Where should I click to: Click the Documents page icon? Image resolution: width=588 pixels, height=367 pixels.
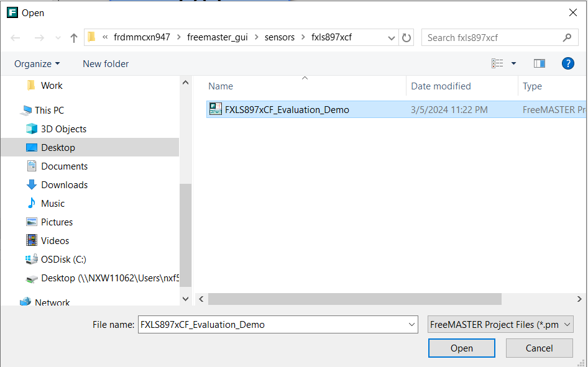[32, 166]
